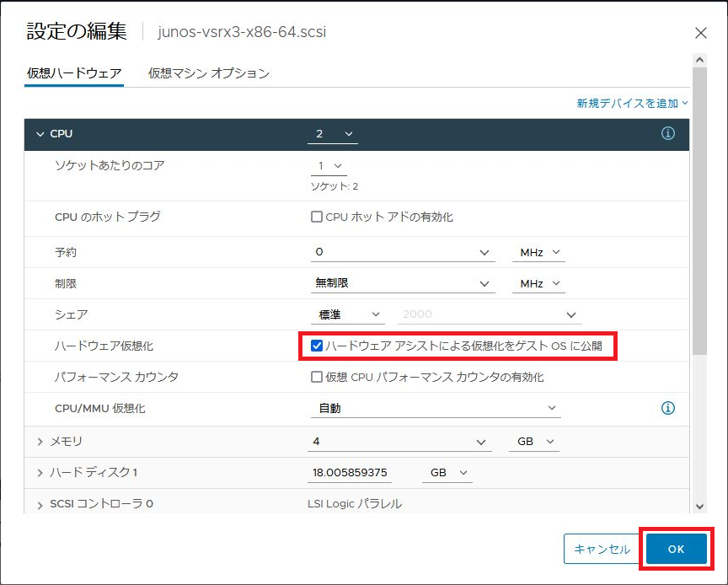Open ソケットあたりのコア dropdown
728x585 pixels.
329,166
